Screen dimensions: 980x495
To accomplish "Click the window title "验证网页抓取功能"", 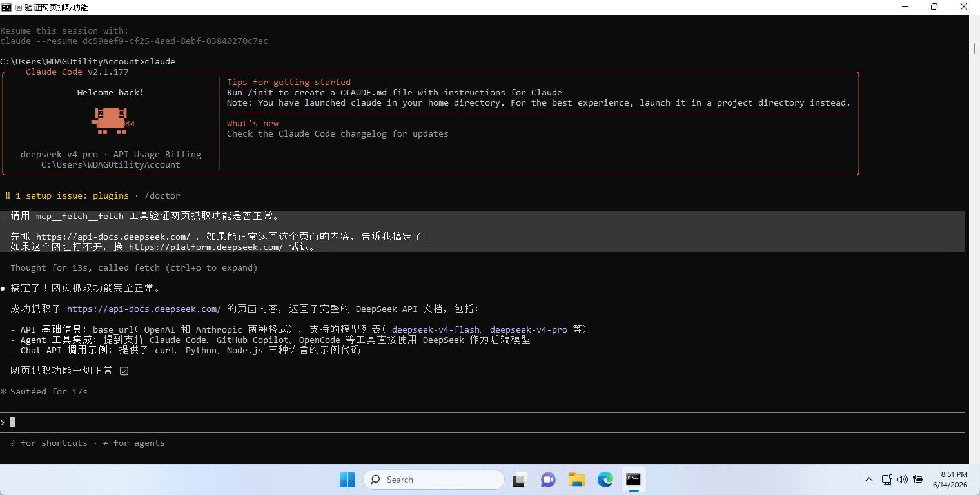I will [x=56, y=7].
